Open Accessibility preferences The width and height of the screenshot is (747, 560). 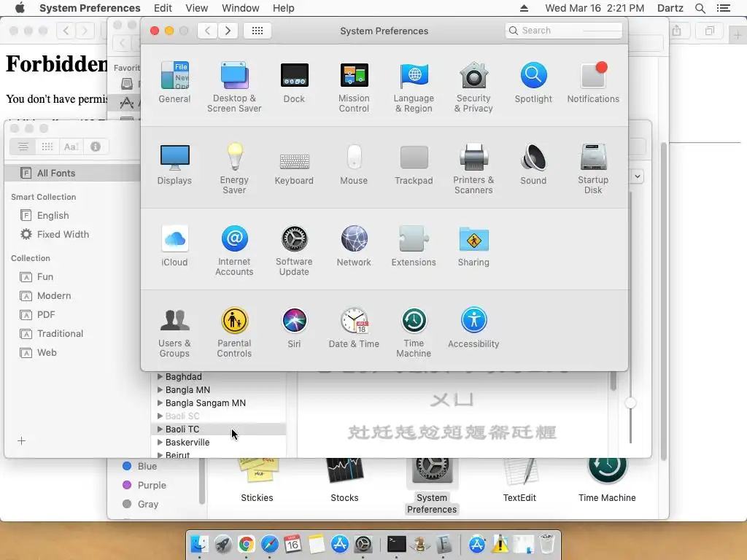pyautogui.click(x=473, y=327)
